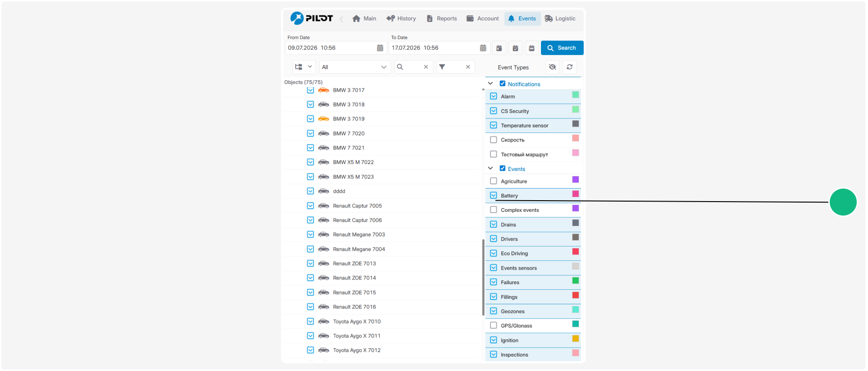Open the tree grouping mode dropdown
Screen dimensions: 868x371
(x=304, y=67)
